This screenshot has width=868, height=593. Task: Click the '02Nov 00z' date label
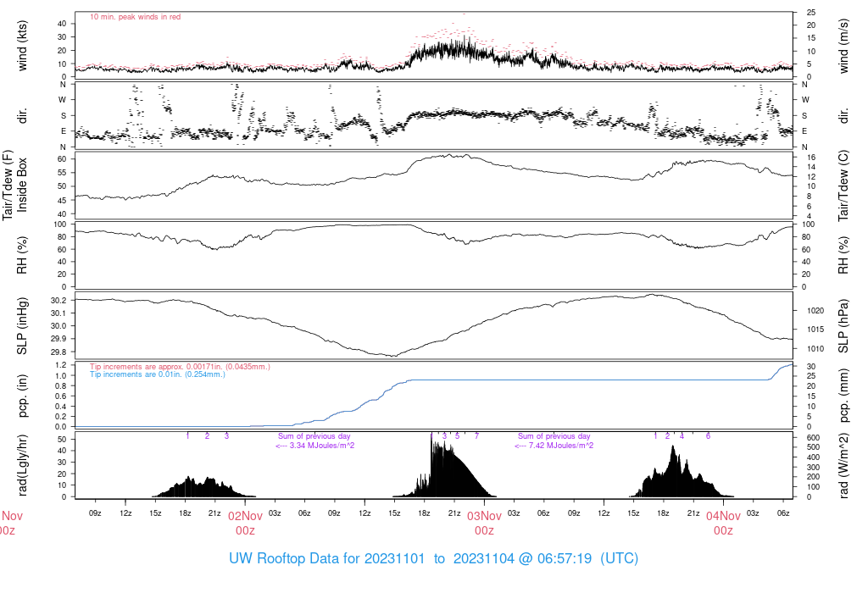click(x=245, y=523)
